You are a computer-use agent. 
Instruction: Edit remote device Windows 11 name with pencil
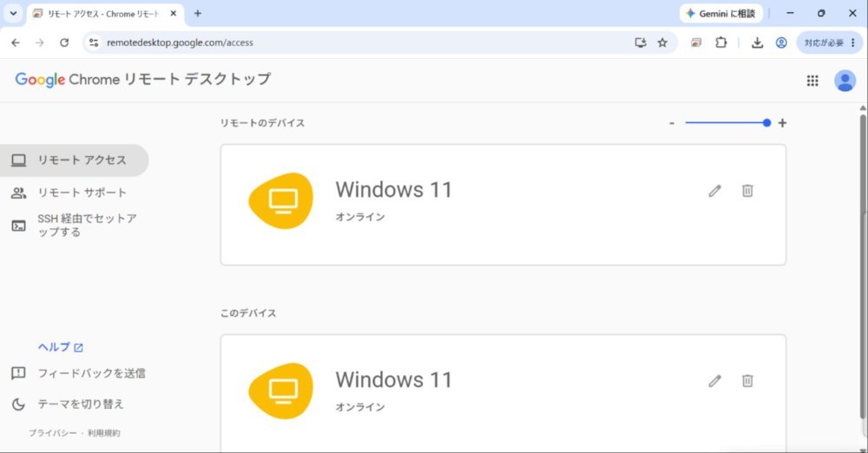(714, 191)
